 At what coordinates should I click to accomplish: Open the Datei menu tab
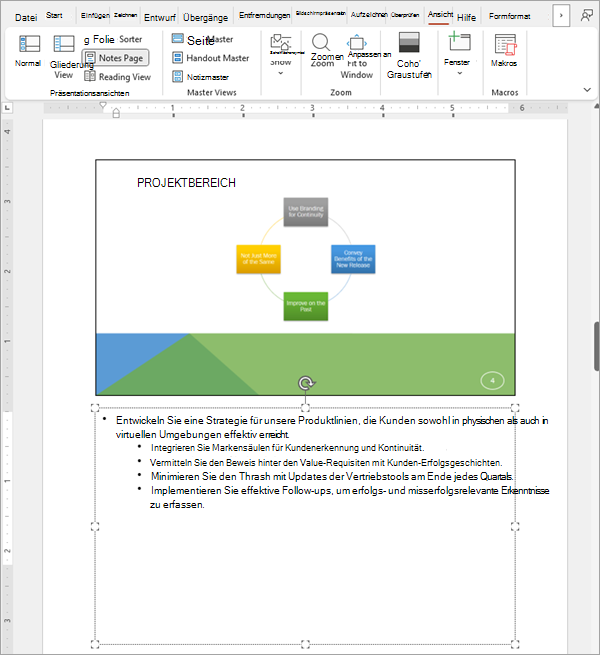26,17
